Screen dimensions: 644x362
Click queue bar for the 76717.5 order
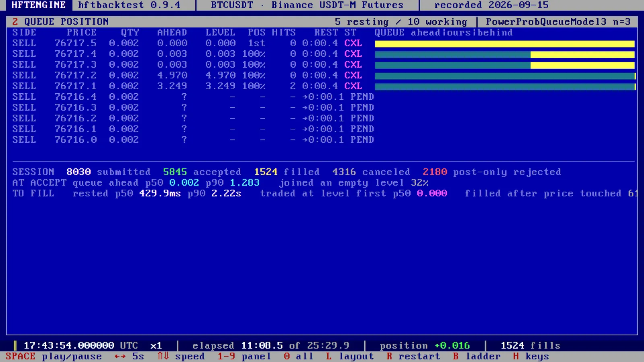point(505,43)
